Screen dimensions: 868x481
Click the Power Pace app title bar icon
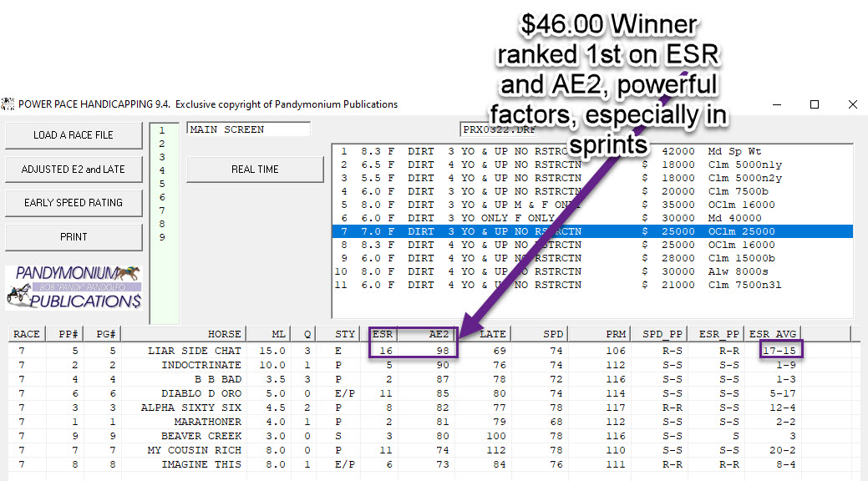[x=8, y=104]
